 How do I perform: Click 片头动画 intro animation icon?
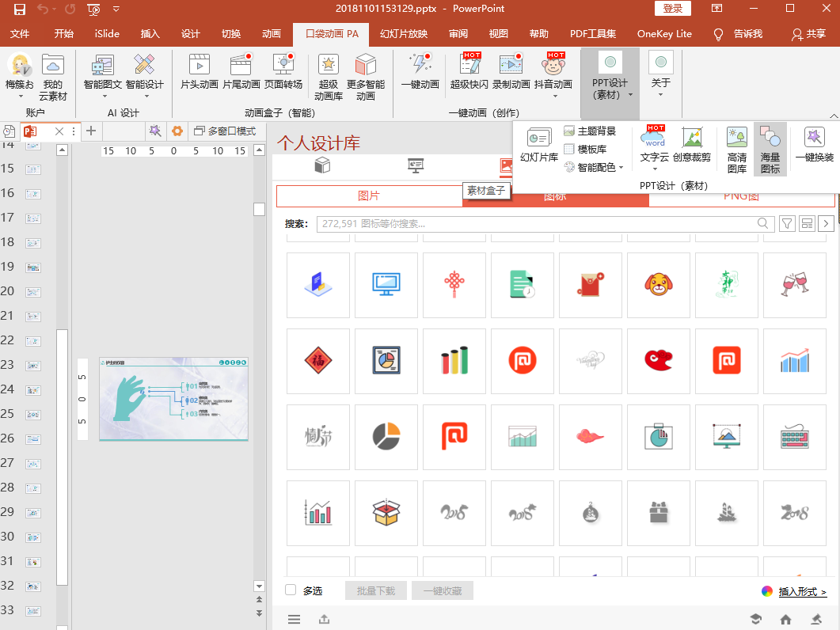tap(200, 71)
